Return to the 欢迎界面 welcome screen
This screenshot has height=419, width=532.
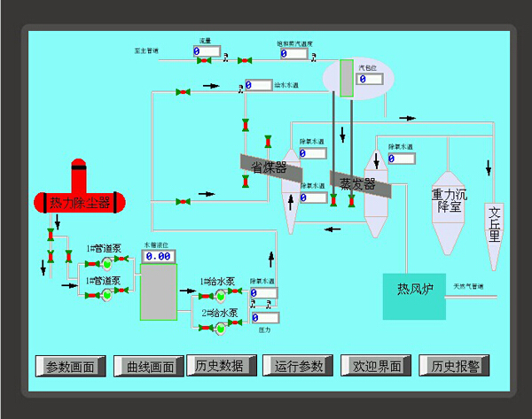(377, 366)
